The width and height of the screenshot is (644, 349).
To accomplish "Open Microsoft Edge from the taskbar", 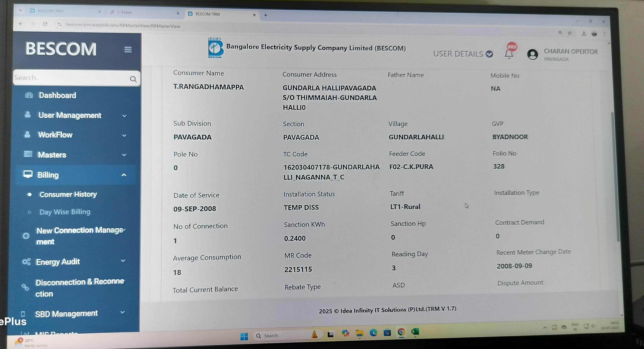I will coord(373,333).
